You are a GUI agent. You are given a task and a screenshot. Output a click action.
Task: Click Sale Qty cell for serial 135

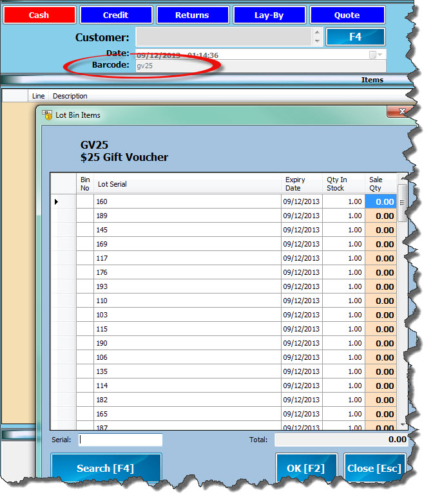[381, 371]
